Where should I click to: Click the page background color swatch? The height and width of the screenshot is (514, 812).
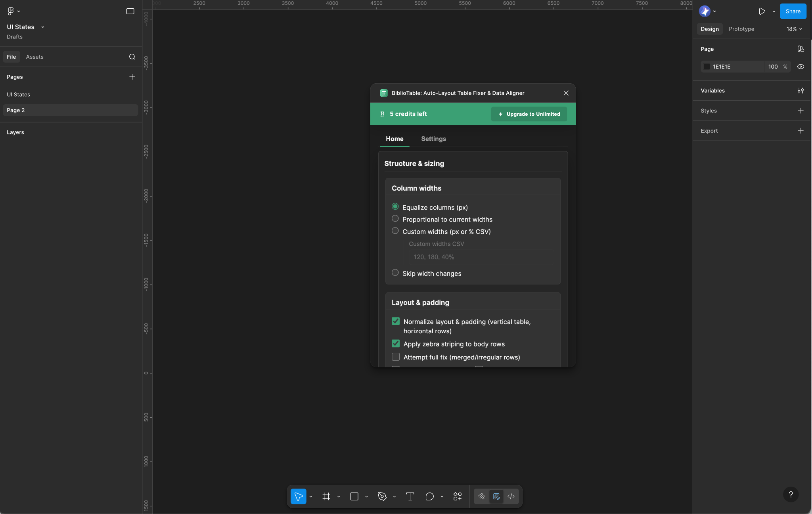(x=707, y=67)
